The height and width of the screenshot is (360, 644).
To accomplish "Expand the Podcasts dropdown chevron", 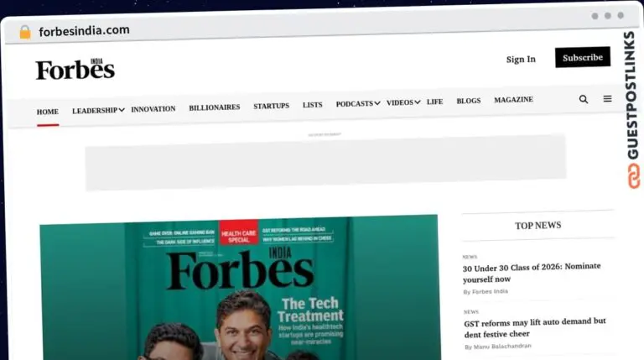I will point(377,103).
